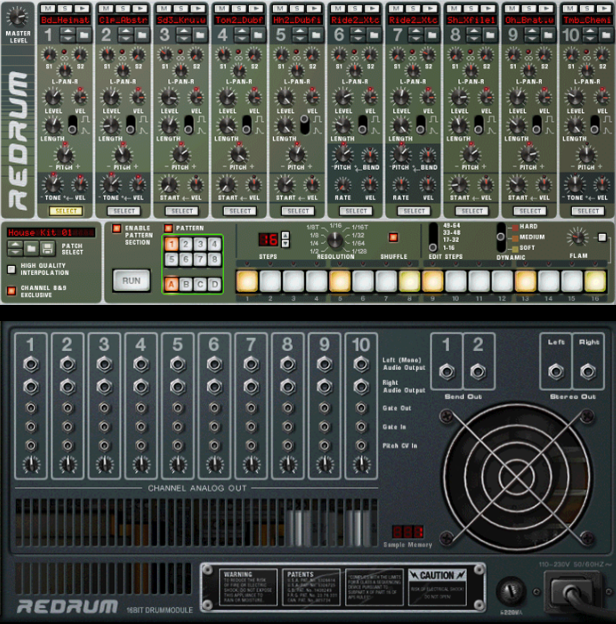Open sample browser folder for channel 4

(258, 35)
